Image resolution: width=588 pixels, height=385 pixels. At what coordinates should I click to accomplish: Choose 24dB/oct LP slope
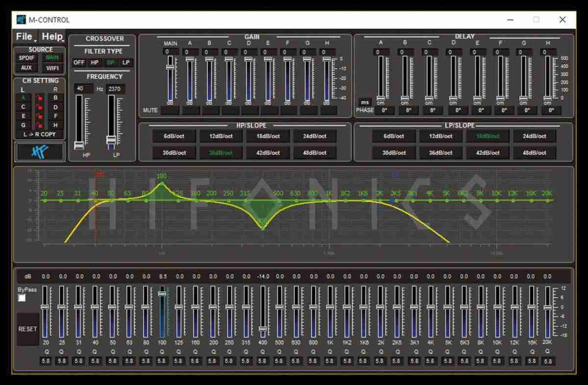[535, 136]
